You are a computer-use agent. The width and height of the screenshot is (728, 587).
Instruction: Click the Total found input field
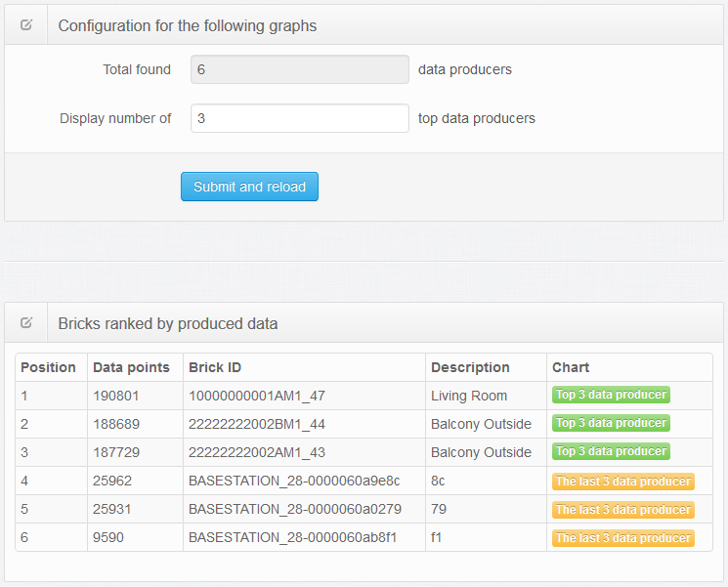pos(300,69)
